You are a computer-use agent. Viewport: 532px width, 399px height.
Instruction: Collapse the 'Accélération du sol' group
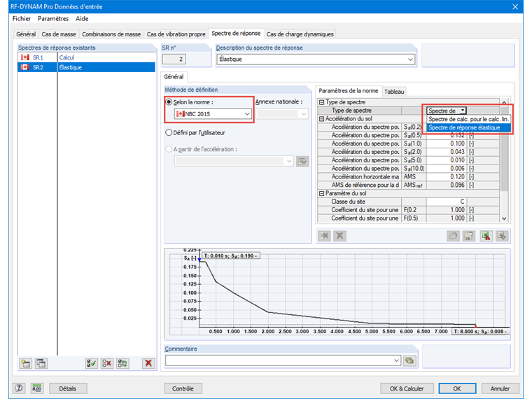[x=321, y=119]
